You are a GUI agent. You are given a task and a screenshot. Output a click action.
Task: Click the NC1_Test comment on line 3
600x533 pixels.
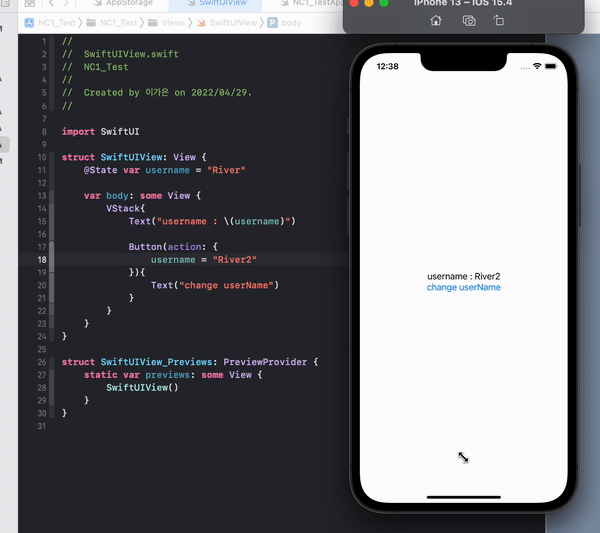pos(95,67)
